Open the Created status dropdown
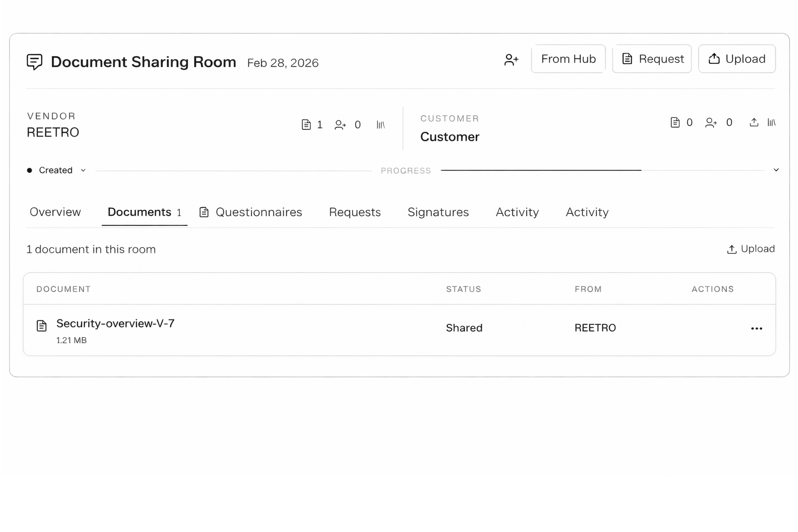Image resolution: width=798 pixels, height=532 pixels. [x=57, y=170]
